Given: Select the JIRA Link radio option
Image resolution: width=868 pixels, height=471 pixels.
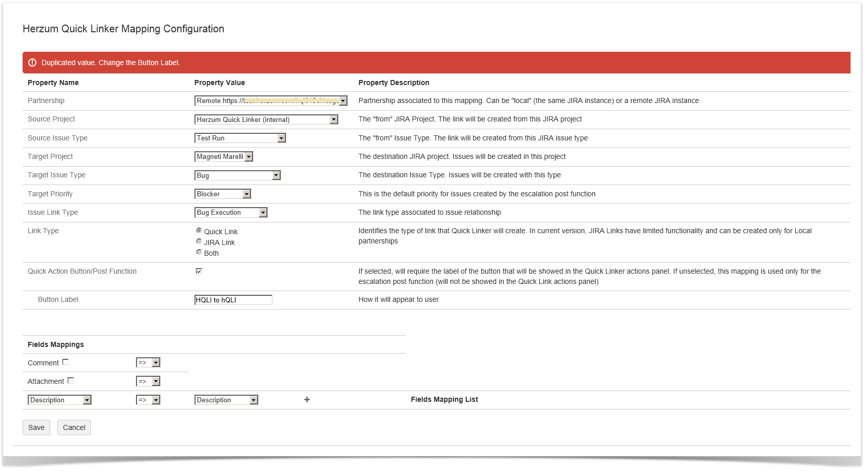Looking at the screenshot, I should click(x=199, y=241).
